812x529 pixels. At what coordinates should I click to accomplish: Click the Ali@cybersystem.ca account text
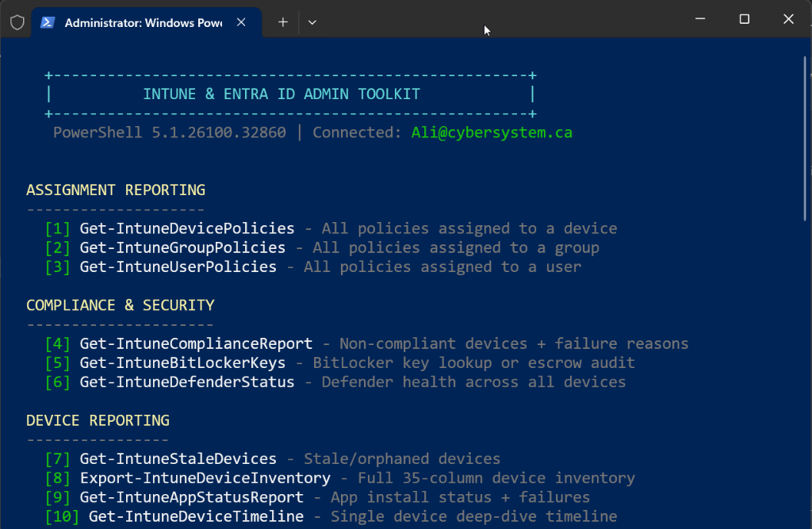tap(492, 132)
